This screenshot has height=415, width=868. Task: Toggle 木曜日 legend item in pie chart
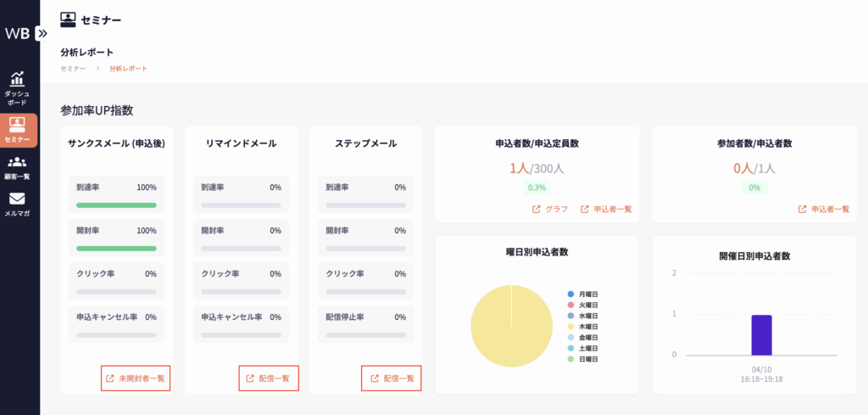[x=582, y=327]
